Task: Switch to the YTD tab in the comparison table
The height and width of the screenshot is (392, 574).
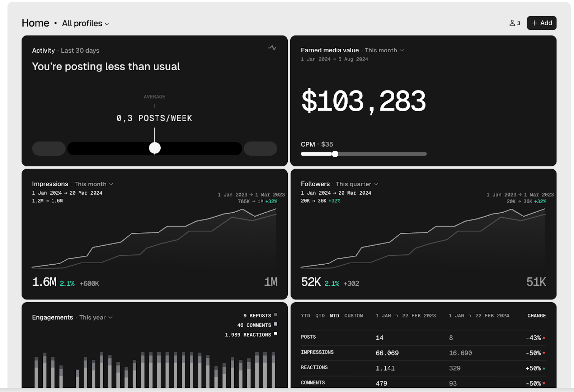Action: (x=305, y=316)
